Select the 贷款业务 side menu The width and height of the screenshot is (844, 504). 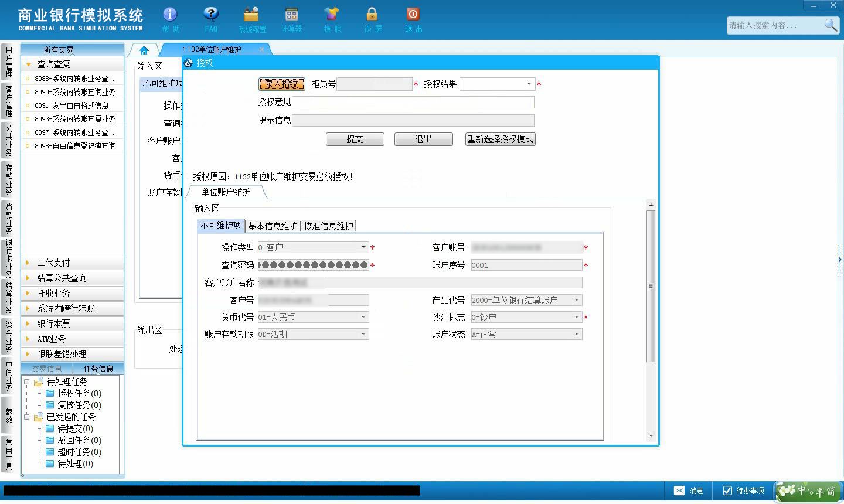pyautogui.click(x=9, y=218)
